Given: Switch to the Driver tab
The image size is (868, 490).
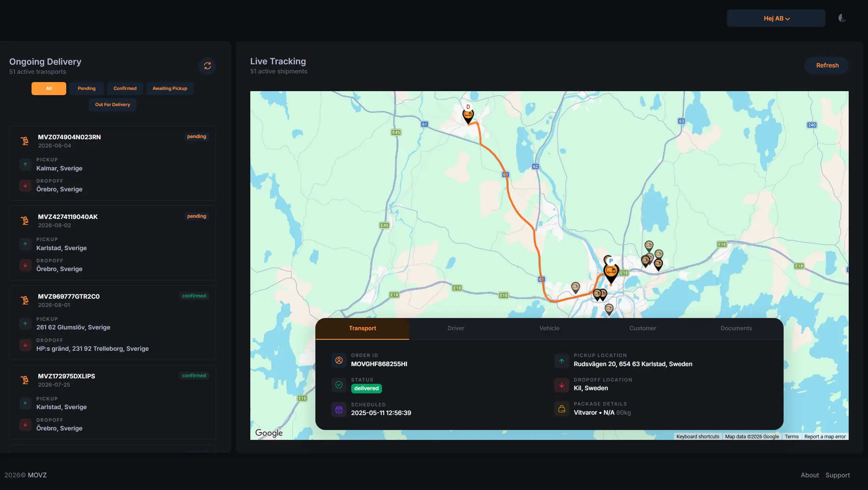Looking at the screenshot, I should [x=456, y=328].
